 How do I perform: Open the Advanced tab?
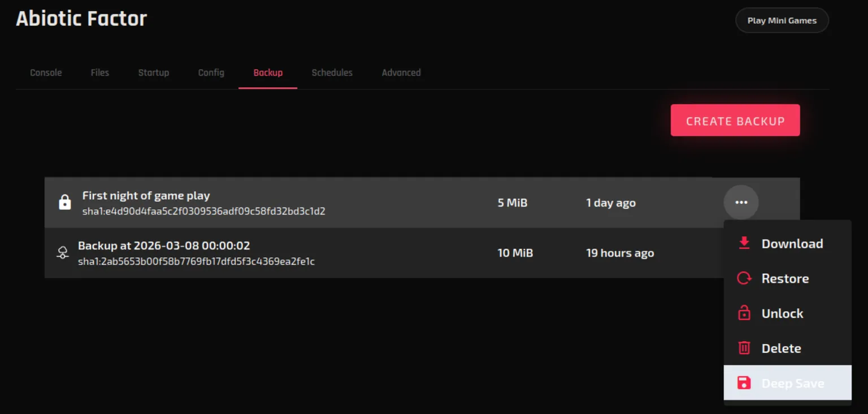pyautogui.click(x=401, y=72)
